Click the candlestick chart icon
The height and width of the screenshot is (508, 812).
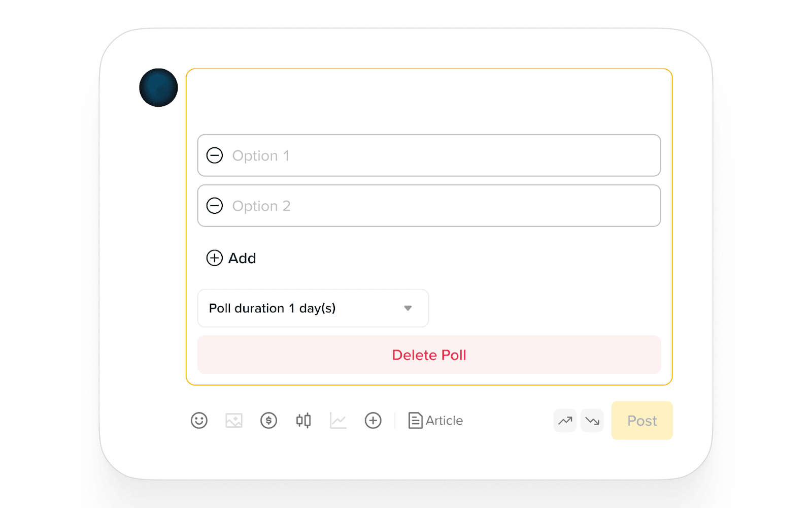point(303,421)
